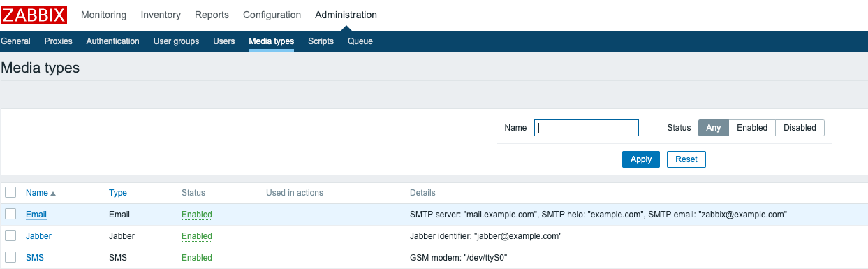Switch to the User groups tab

[176, 41]
